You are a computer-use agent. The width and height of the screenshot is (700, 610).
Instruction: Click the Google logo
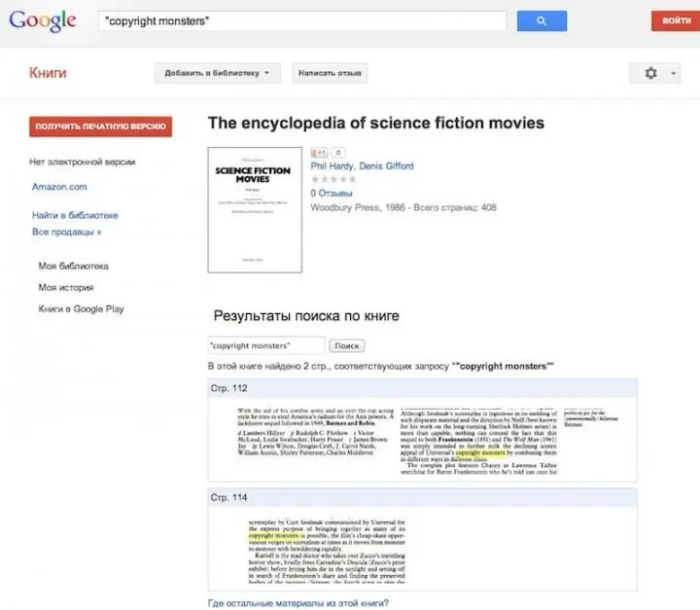(43, 20)
